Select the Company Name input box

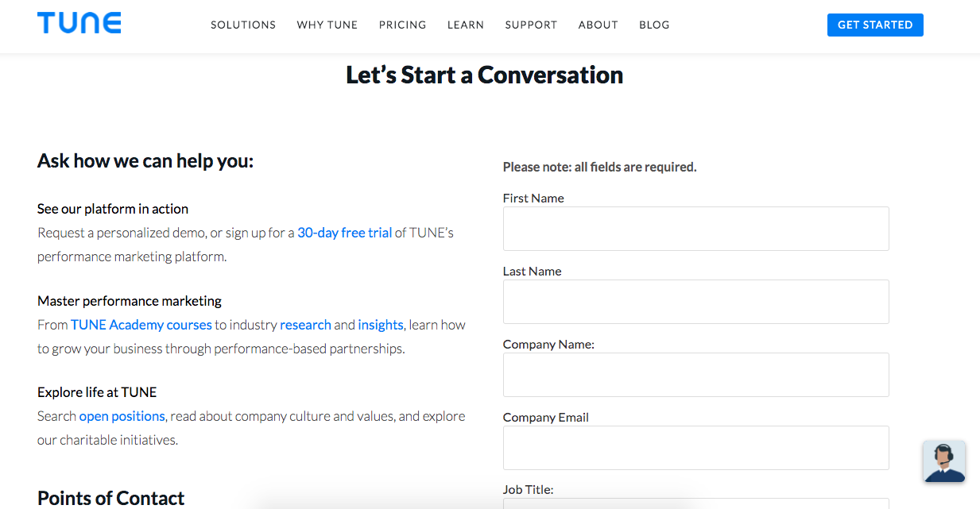click(695, 375)
